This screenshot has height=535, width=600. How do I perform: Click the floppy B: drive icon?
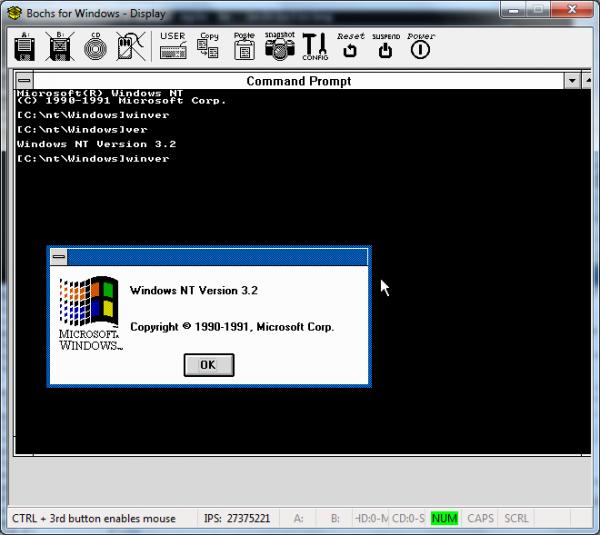click(60, 47)
